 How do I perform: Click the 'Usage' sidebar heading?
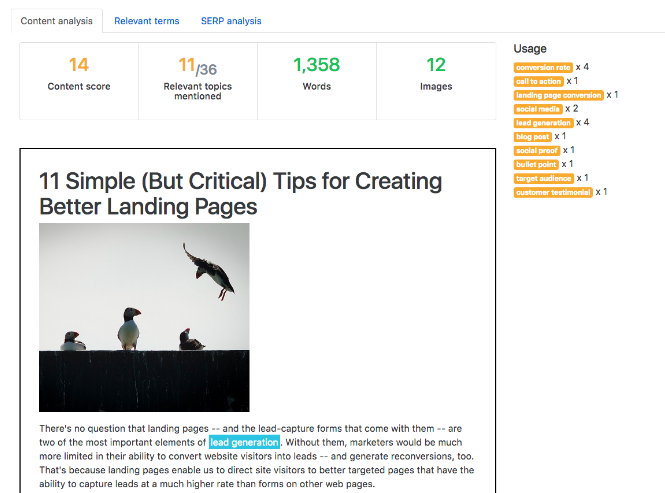pos(530,49)
